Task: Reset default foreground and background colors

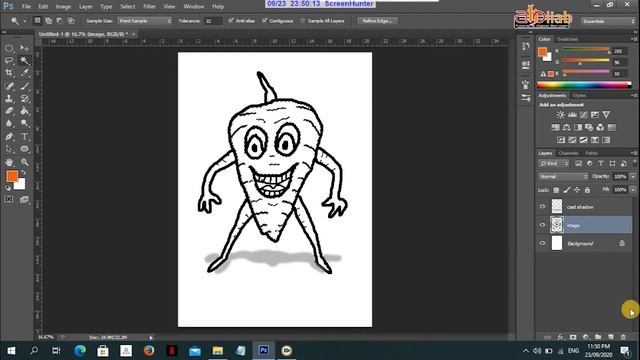Action: [8, 188]
